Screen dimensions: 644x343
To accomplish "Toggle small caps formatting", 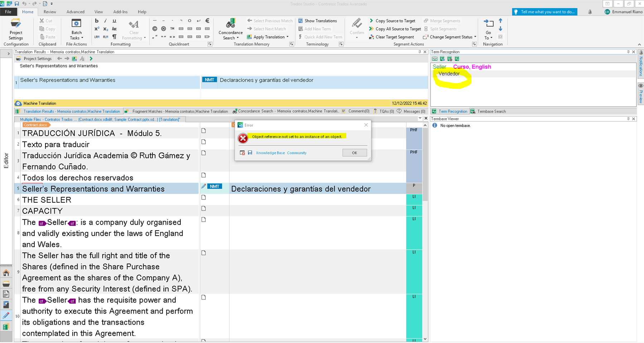I will pyautogui.click(x=114, y=29).
